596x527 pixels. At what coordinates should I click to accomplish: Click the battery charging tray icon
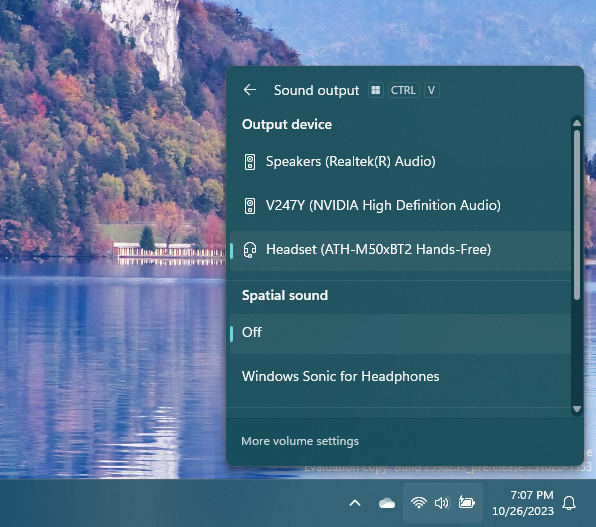click(x=466, y=502)
